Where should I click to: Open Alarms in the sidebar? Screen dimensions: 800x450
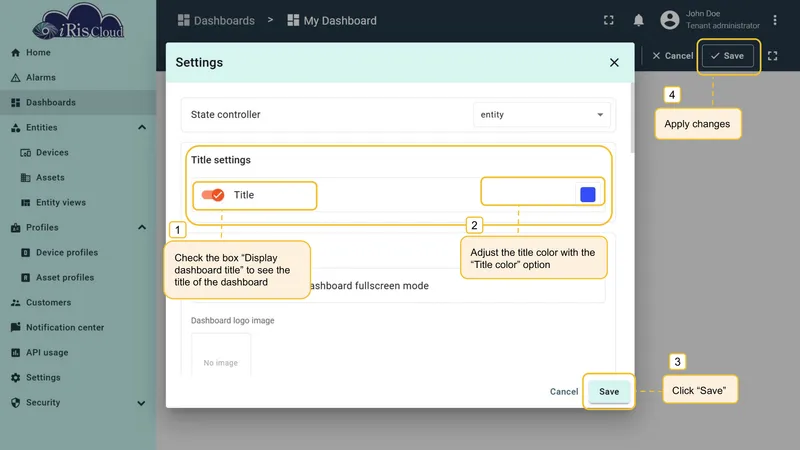[78, 78]
